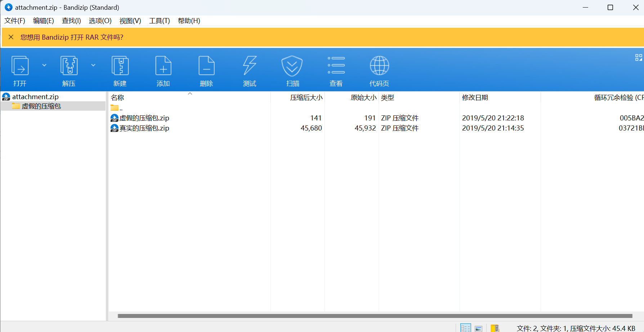
Task: Switch to details view icon in status bar
Action: point(466,328)
